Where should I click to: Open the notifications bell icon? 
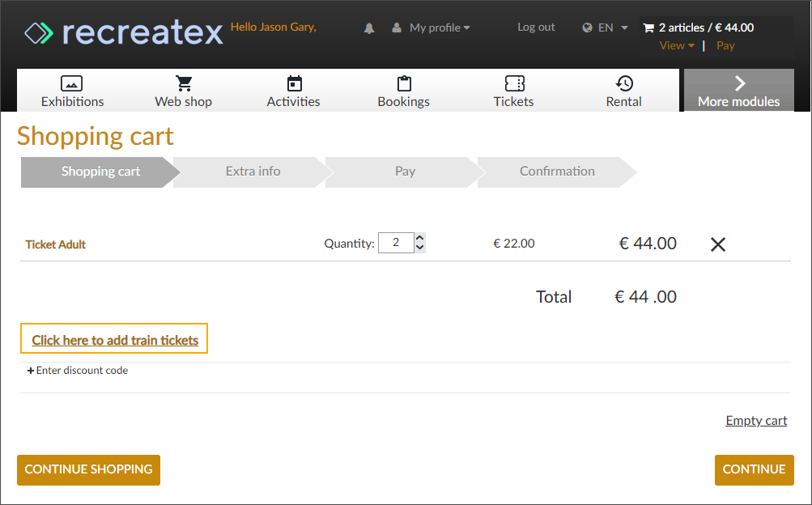coord(369,27)
